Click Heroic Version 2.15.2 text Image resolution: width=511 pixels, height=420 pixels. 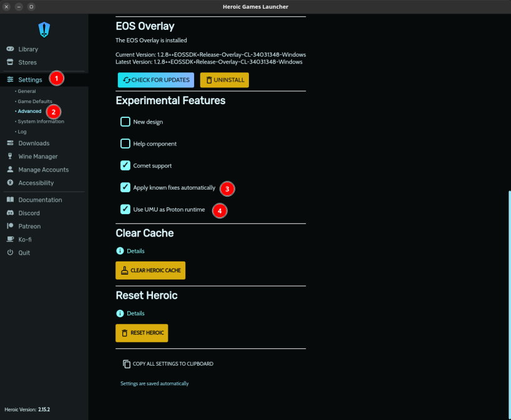point(27,409)
